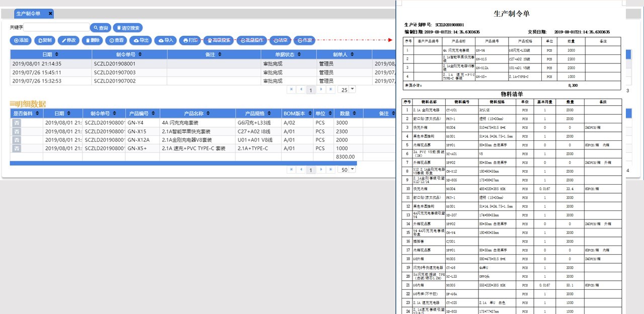
Task: Open the 导出 (Export) cloud button
Action: pos(140,40)
